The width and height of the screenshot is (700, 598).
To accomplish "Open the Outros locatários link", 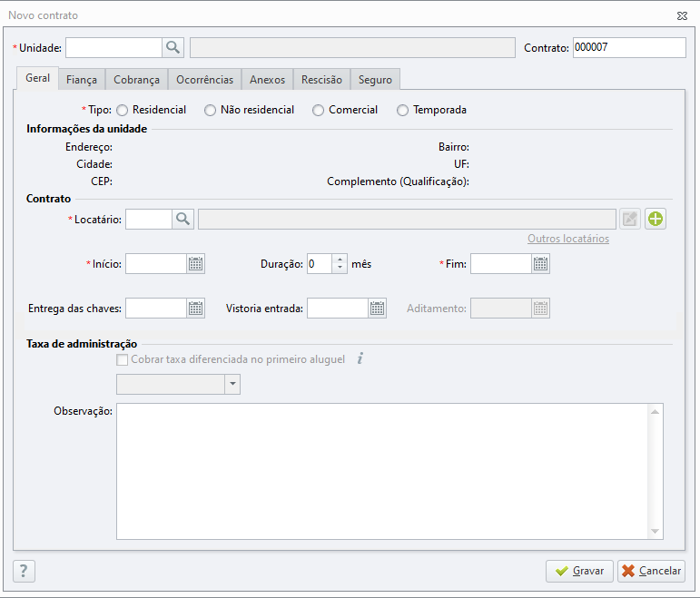I will pyautogui.click(x=568, y=239).
